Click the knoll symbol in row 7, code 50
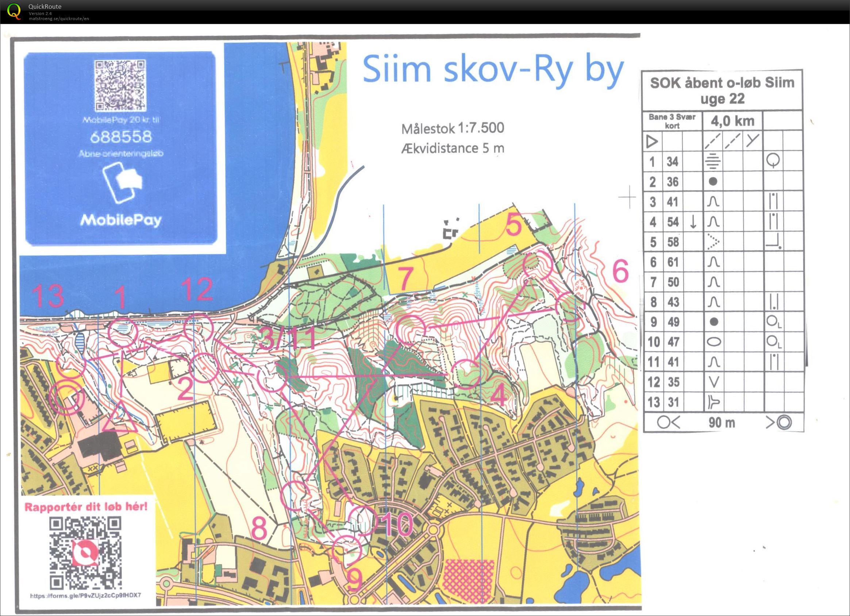Screen dimensions: 850x616 coord(713,282)
